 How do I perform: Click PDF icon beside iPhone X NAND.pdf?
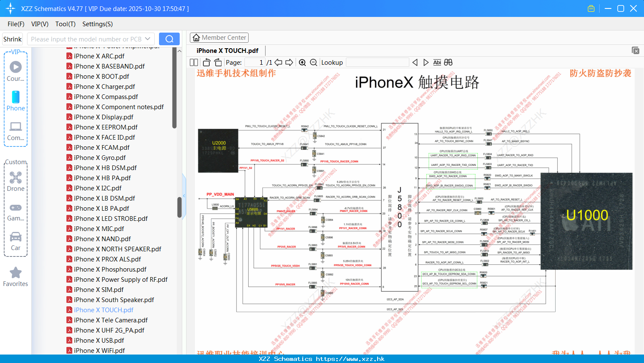point(69,239)
